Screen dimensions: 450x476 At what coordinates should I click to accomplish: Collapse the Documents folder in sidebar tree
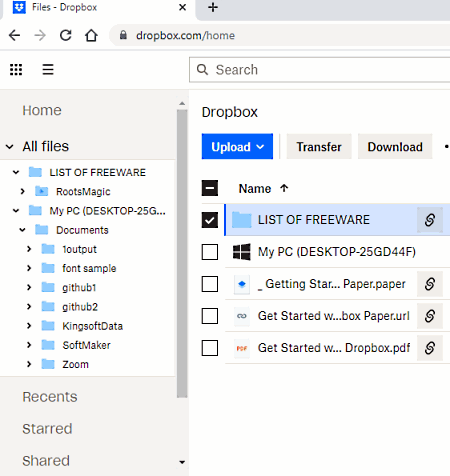[22, 230]
